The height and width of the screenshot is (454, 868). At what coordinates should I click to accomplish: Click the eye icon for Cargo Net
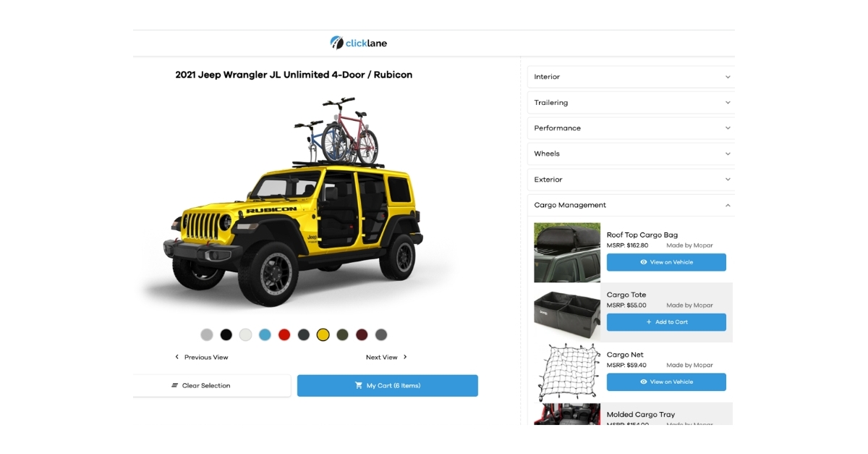click(644, 382)
